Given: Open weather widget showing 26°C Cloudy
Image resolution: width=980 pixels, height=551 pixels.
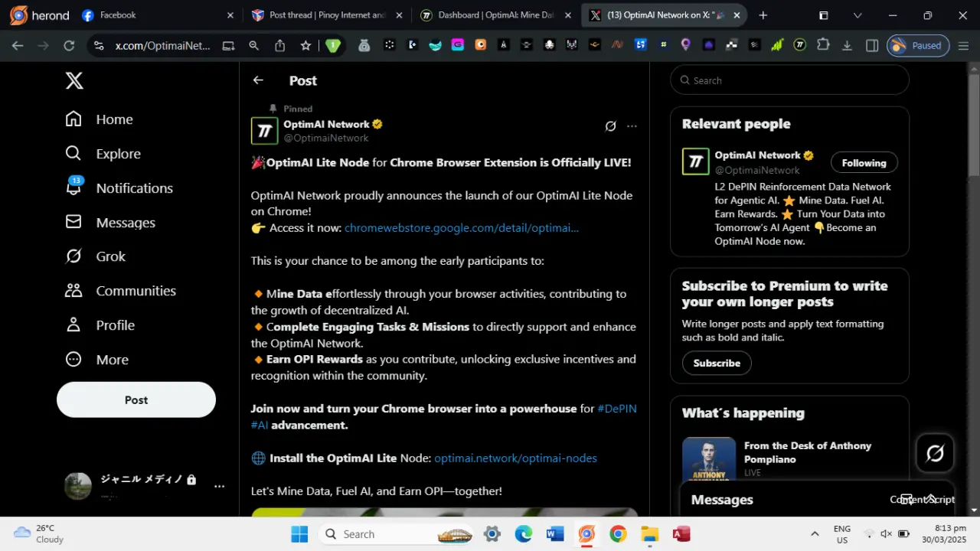Looking at the screenshot, I should click(x=39, y=533).
